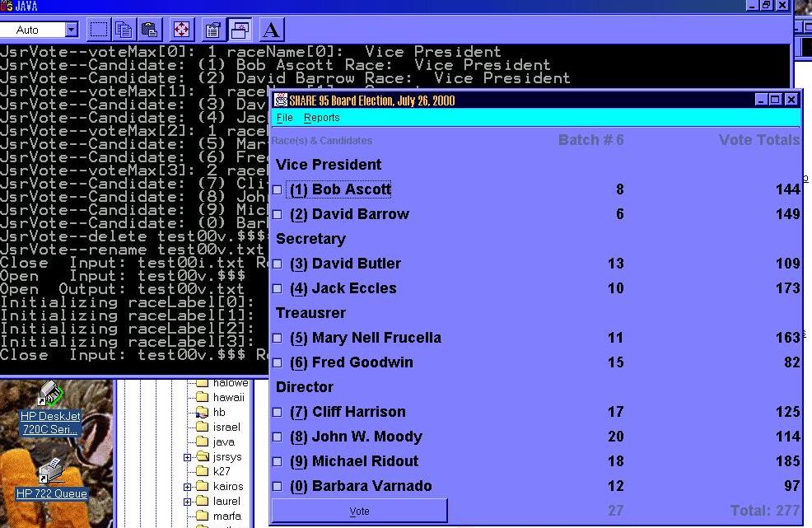Select the Michael Ridout checkbox
Image resolution: width=812 pixels, height=528 pixels.
pyautogui.click(x=278, y=462)
